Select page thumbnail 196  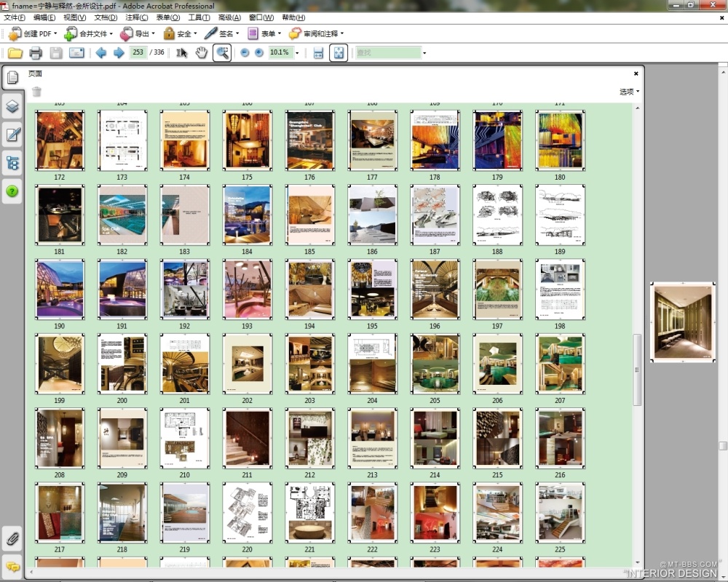pyautogui.click(x=435, y=289)
